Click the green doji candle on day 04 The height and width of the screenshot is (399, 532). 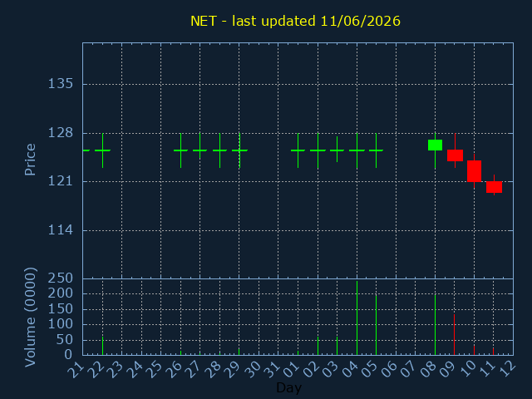click(x=357, y=150)
